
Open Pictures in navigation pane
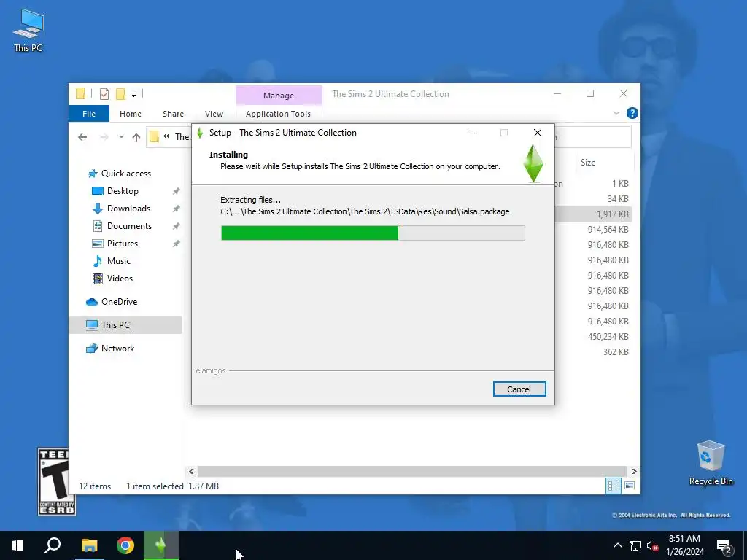pos(123,244)
